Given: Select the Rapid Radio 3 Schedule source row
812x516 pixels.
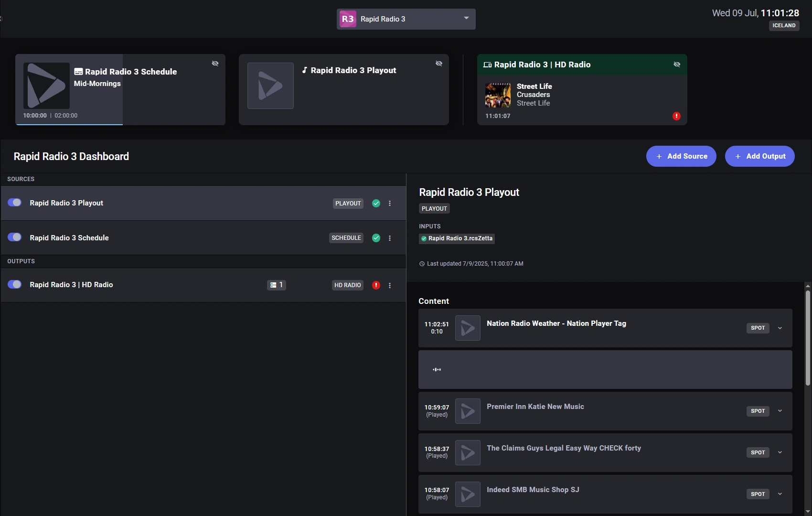Looking at the screenshot, I should click(x=203, y=238).
